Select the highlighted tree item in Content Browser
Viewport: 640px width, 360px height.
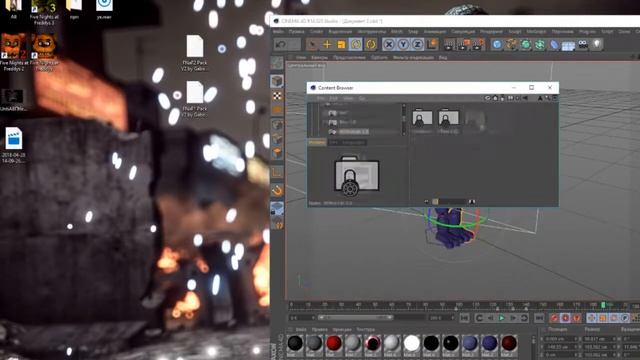(x=353, y=132)
